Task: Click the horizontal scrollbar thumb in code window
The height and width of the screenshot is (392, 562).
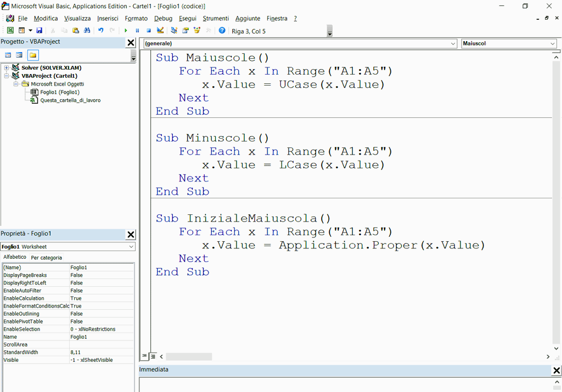Action: click(x=189, y=356)
